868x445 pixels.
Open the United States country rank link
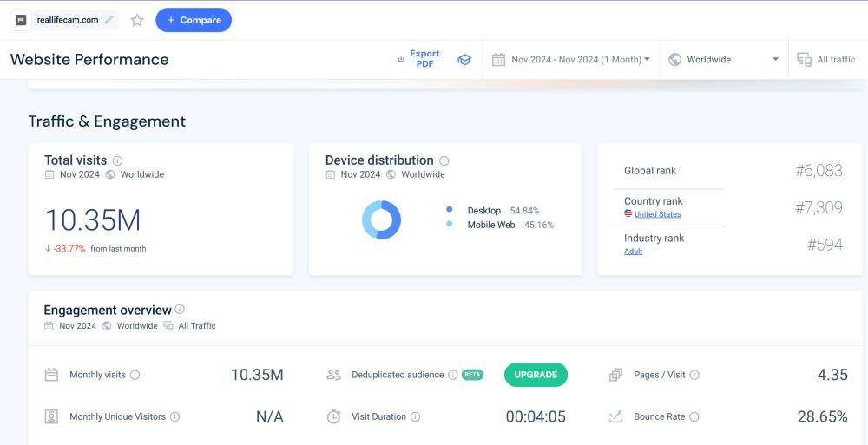point(657,214)
